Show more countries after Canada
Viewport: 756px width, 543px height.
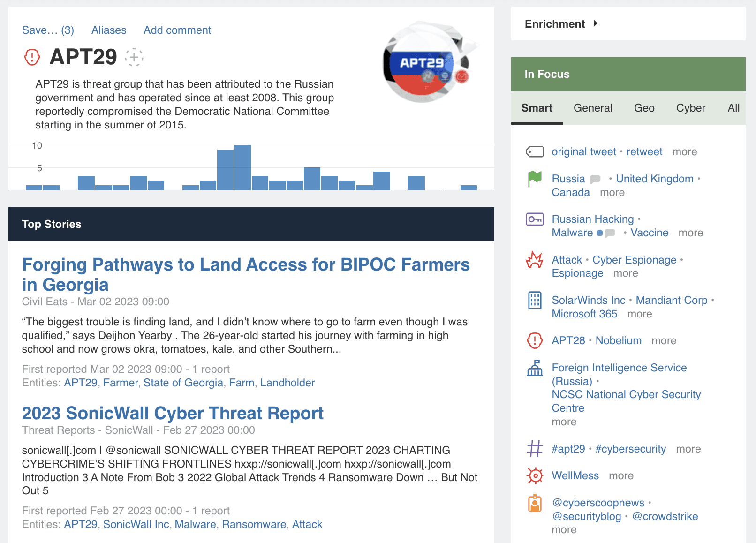(x=612, y=192)
